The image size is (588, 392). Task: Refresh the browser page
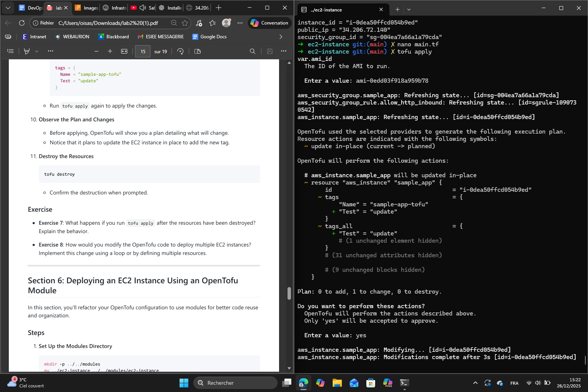tap(22, 23)
